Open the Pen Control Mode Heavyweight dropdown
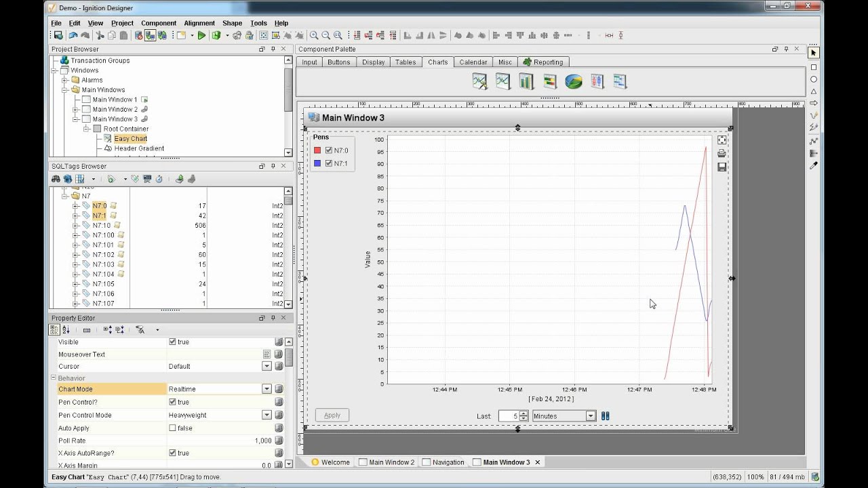This screenshot has width=868, height=488. pyautogui.click(x=267, y=415)
